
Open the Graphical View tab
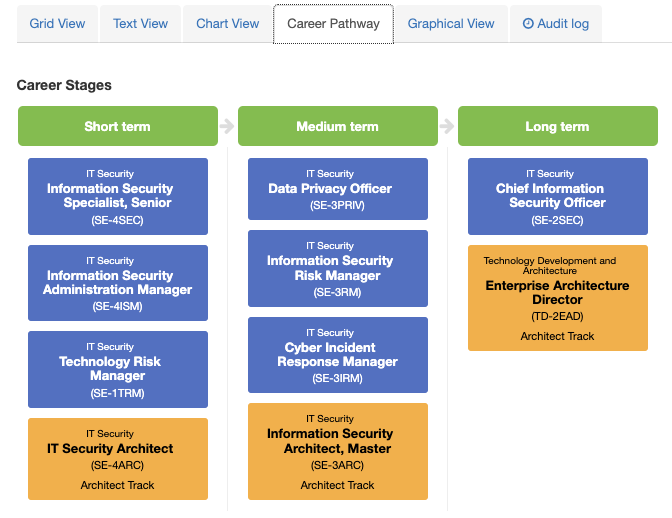coord(451,24)
